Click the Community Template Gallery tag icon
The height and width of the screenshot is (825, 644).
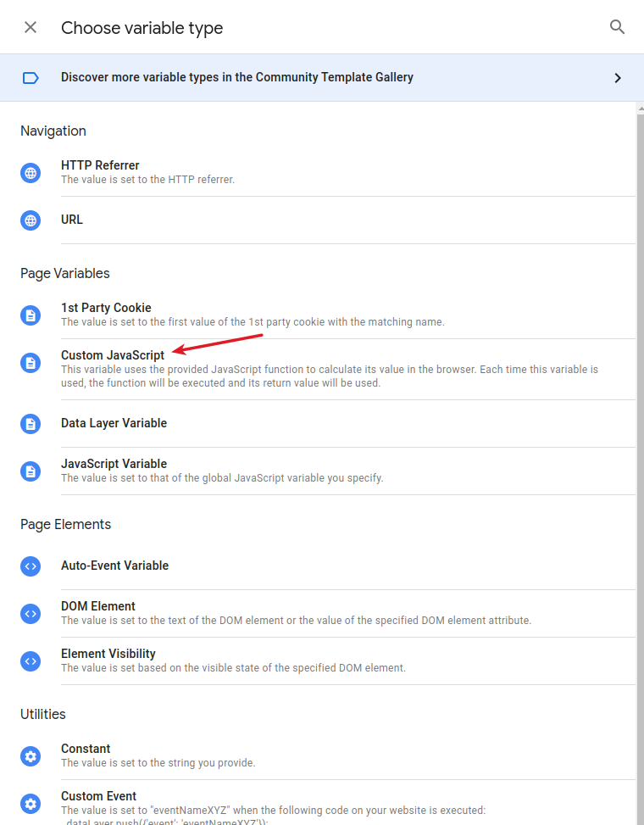click(31, 78)
